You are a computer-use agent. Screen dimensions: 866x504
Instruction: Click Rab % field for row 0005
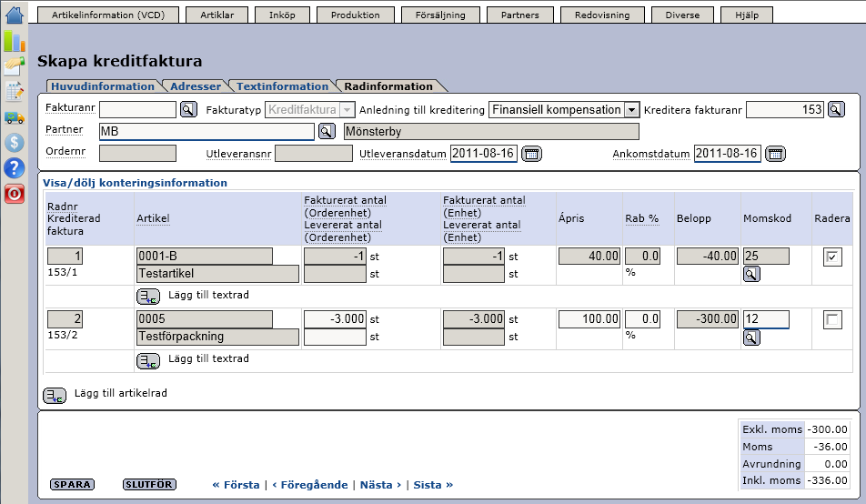[x=643, y=319]
